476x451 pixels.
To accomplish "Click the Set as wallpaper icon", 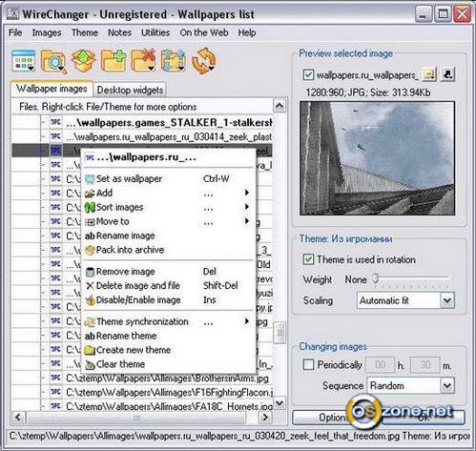I will (x=90, y=179).
